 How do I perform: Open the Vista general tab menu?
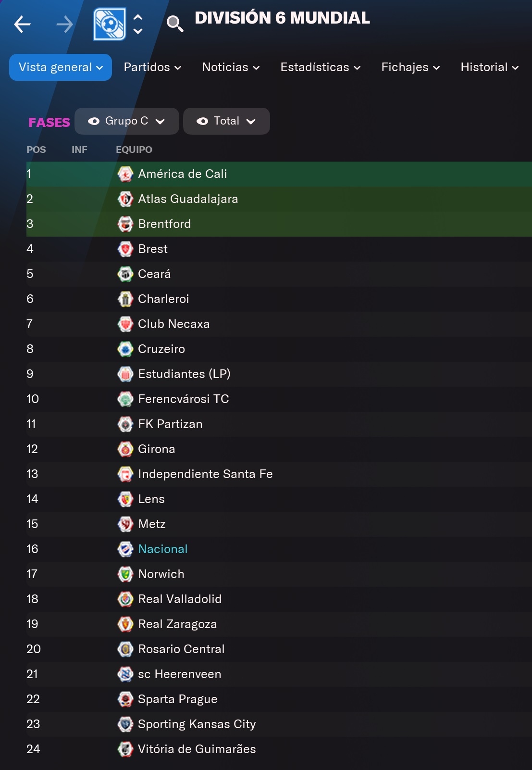61,67
